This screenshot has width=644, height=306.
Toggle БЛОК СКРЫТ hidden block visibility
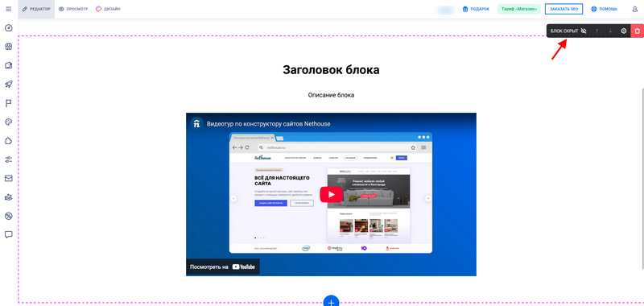568,31
